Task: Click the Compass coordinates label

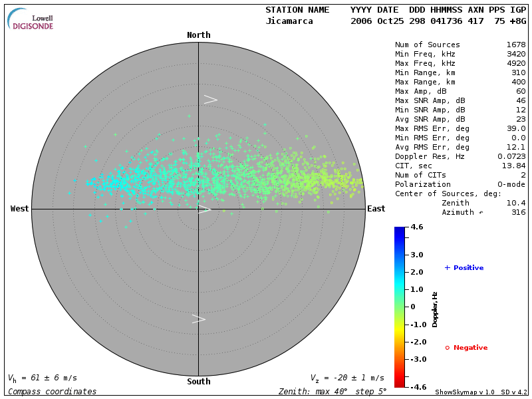Action: [52, 392]
